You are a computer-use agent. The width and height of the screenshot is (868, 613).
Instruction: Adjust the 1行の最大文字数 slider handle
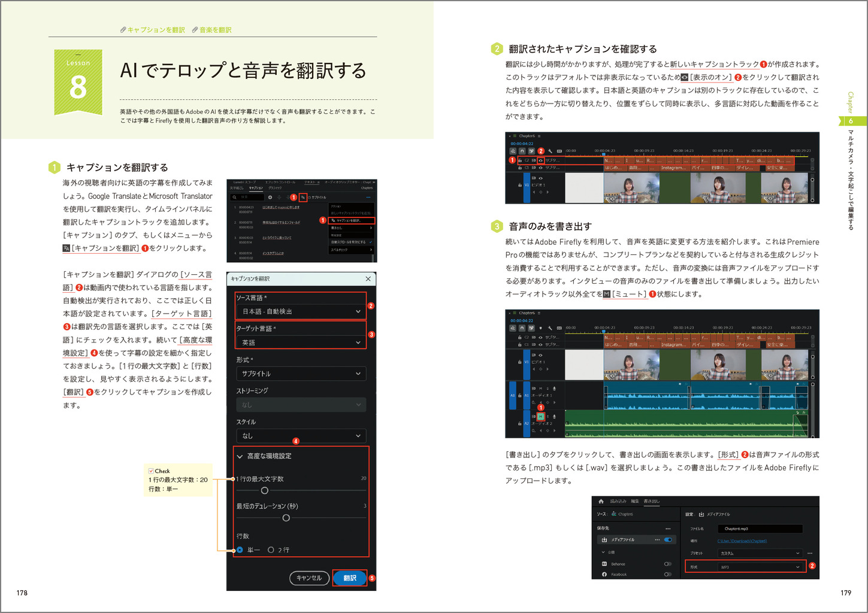264,490
